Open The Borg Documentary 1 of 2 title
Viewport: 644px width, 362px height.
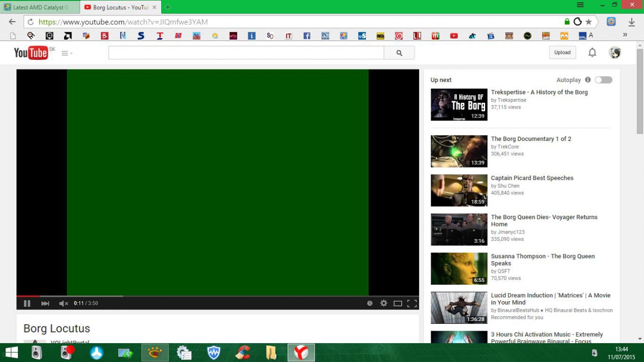(531, 139)
